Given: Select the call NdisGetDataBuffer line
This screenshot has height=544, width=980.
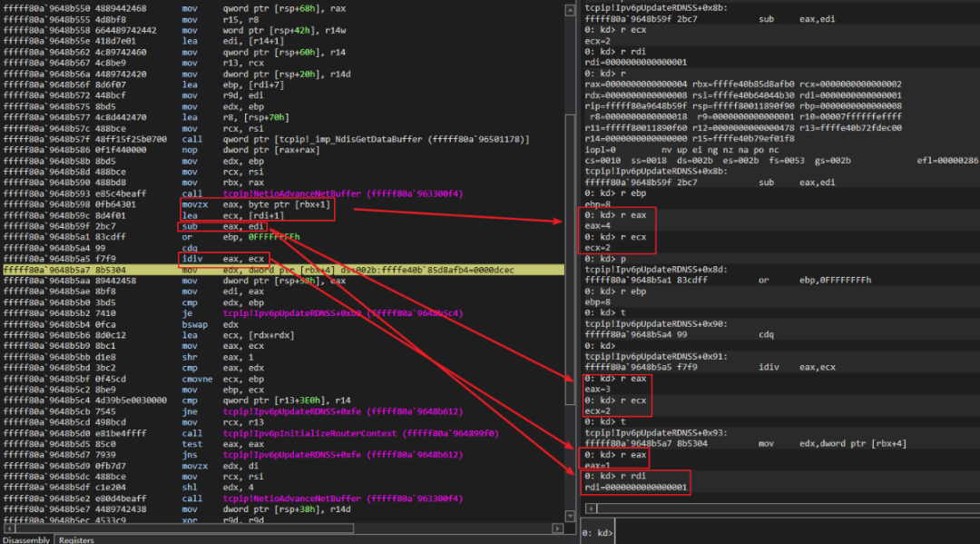Looking at the screenshot, I should click(284, 140).
